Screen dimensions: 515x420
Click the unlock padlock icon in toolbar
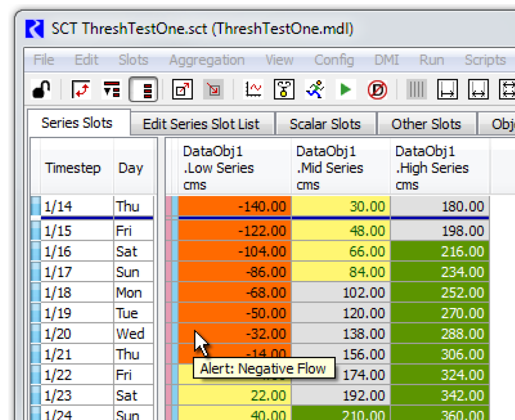(x=41, y=89)
